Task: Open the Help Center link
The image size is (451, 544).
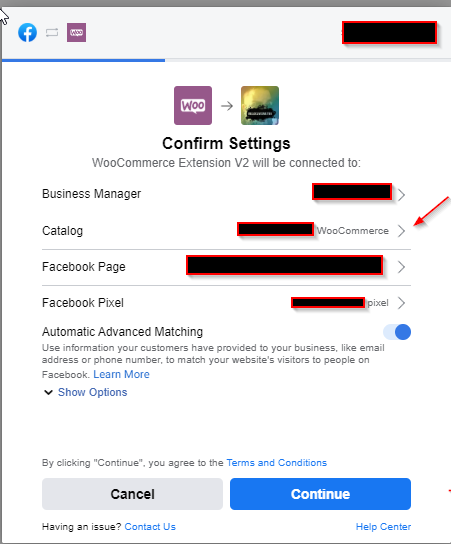Action: (383, 527)
